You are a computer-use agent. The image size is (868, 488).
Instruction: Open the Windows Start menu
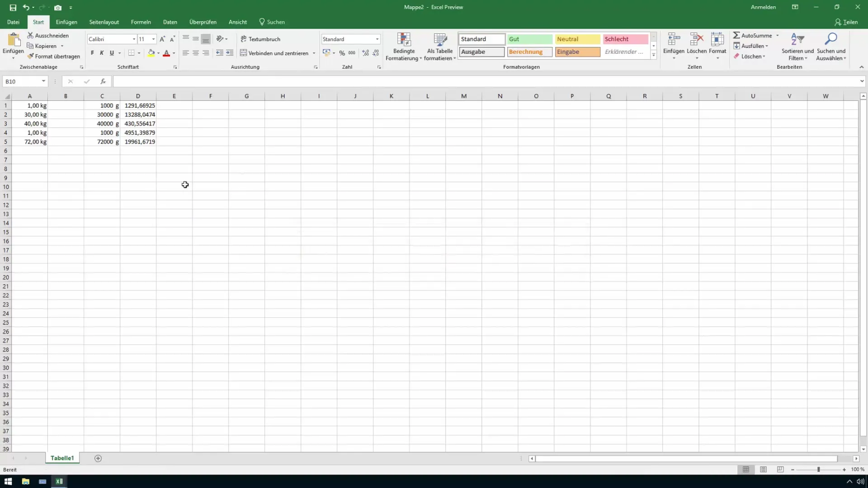(8, 481)
